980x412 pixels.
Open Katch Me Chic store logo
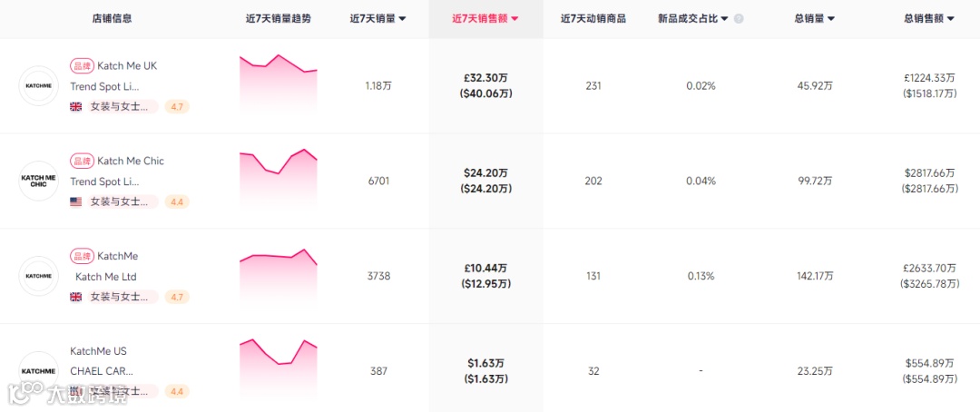[38, 181]
